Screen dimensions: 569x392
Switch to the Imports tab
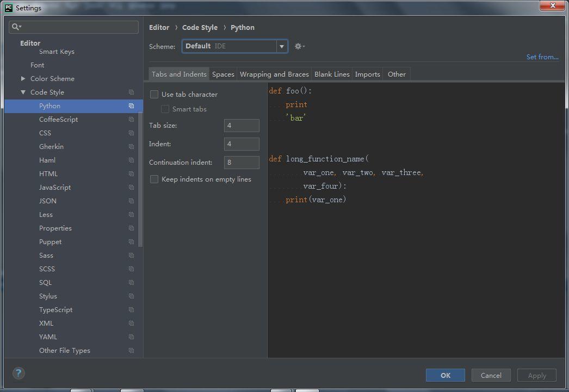(x=368, y=74)
